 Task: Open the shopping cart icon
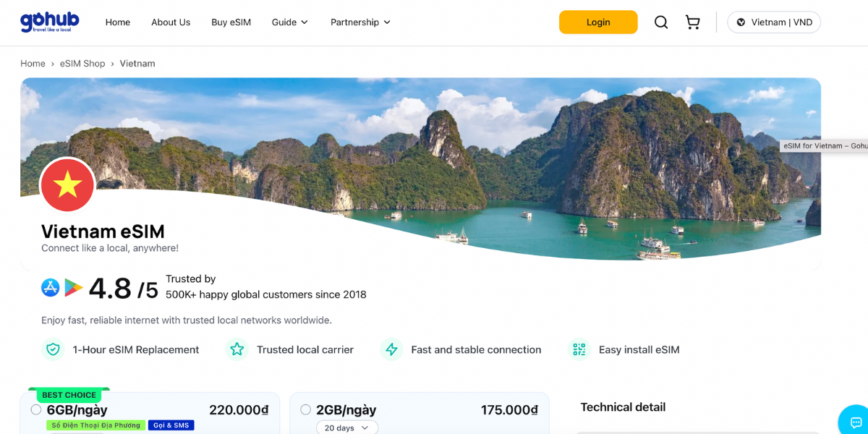coord(692,22)
